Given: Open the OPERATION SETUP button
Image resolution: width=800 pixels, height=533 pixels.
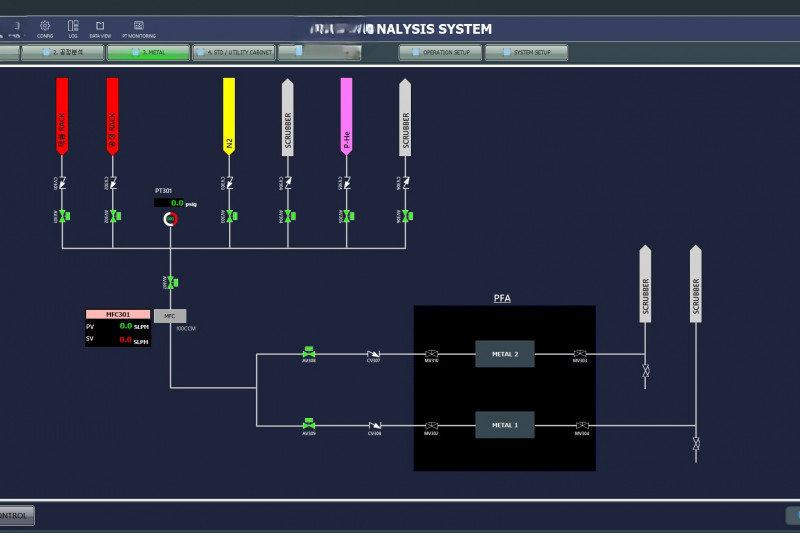Looking at the screenshot, I should (x=440, y=53).
